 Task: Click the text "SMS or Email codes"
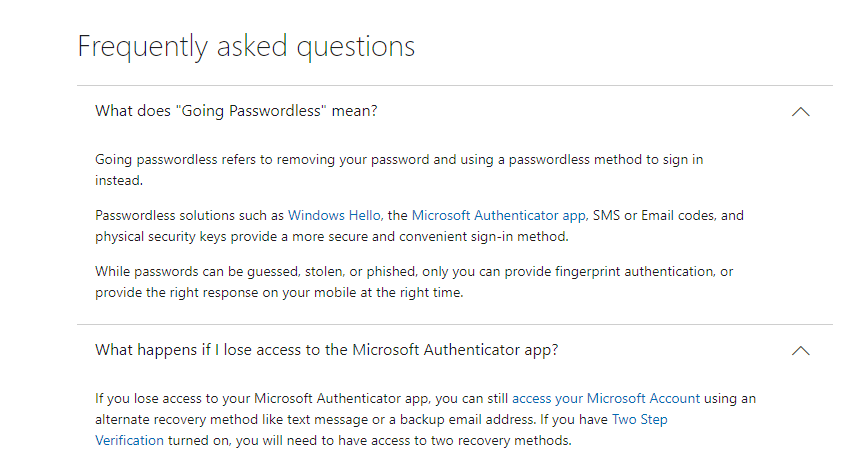(653, 215)
